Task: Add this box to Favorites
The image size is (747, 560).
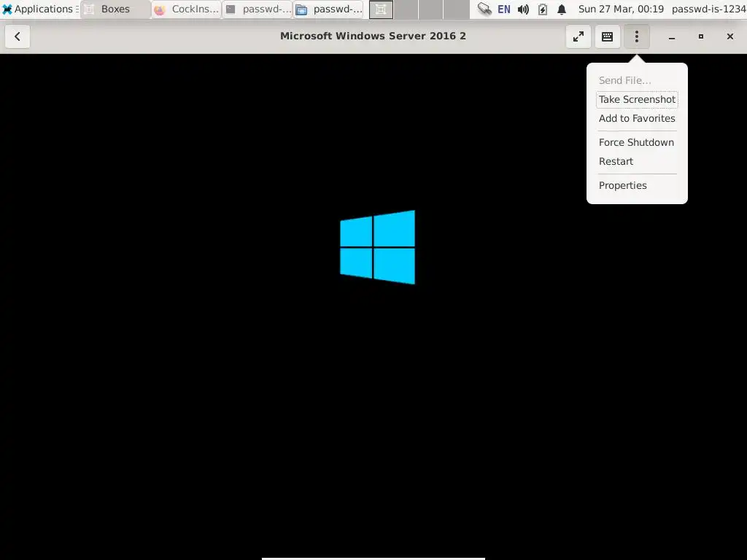Action: click(637, 119)
